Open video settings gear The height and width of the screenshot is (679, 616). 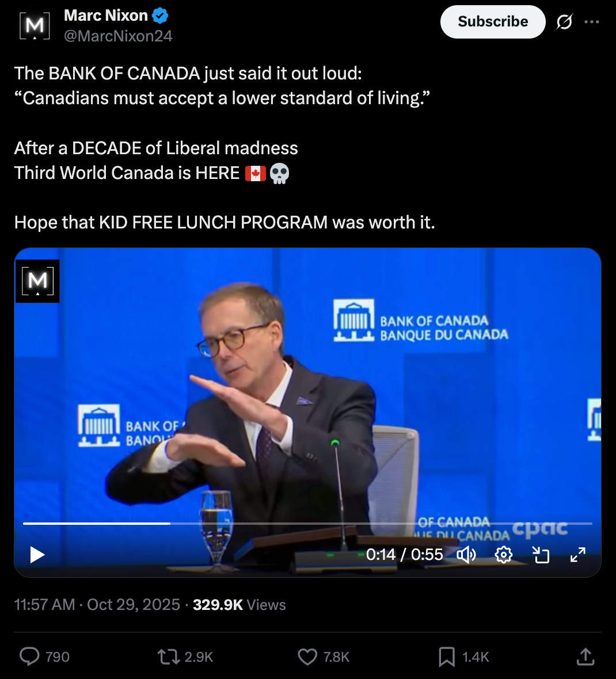tap(503, 555)
